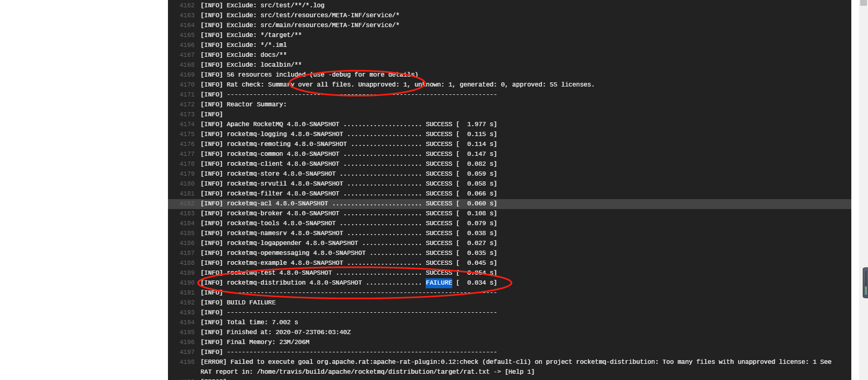Click the '1.977 s' duration value
Image resolution: width=868 pixels, height=380 pixels.
coord(480,124)
